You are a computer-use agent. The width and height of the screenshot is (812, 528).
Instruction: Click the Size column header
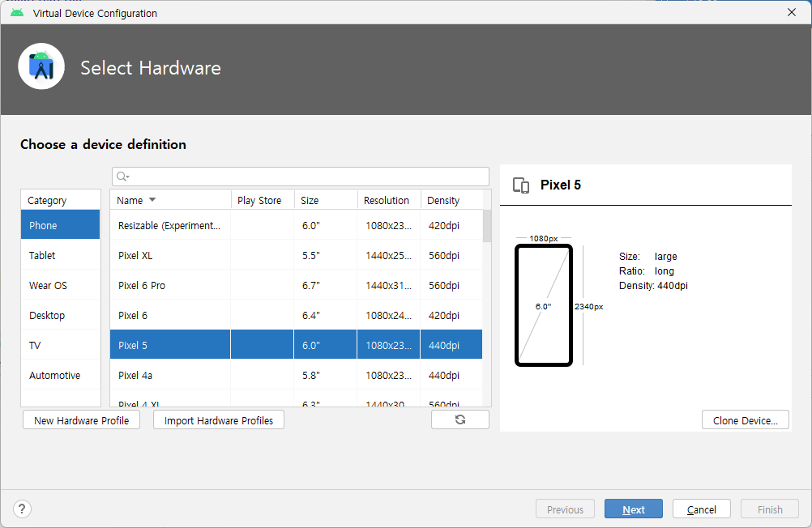326,200
